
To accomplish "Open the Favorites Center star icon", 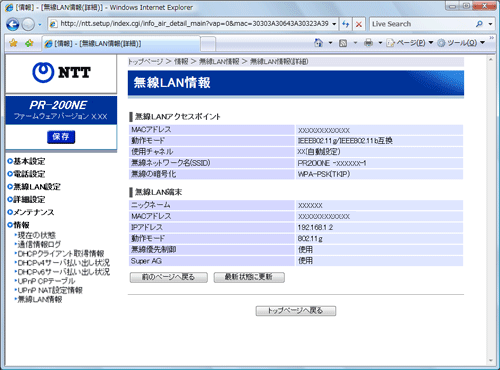I will coord(13,43).
